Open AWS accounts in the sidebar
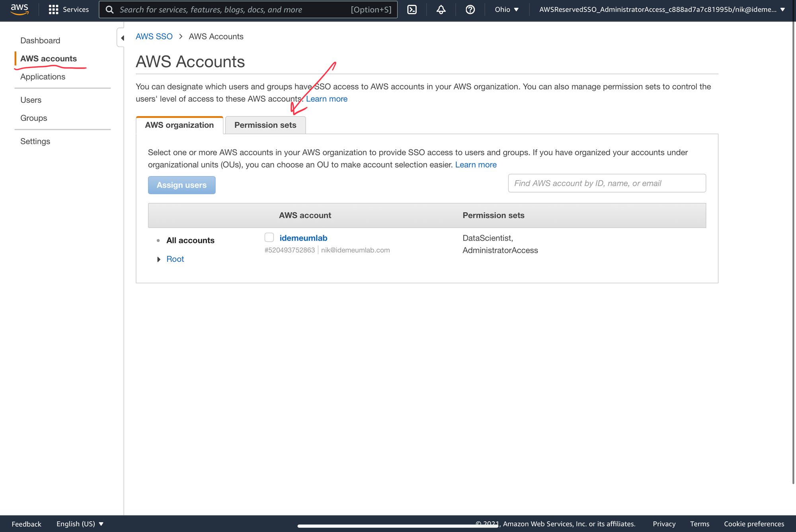The width and height of the screenshot is (796, 532). [49, 58]
